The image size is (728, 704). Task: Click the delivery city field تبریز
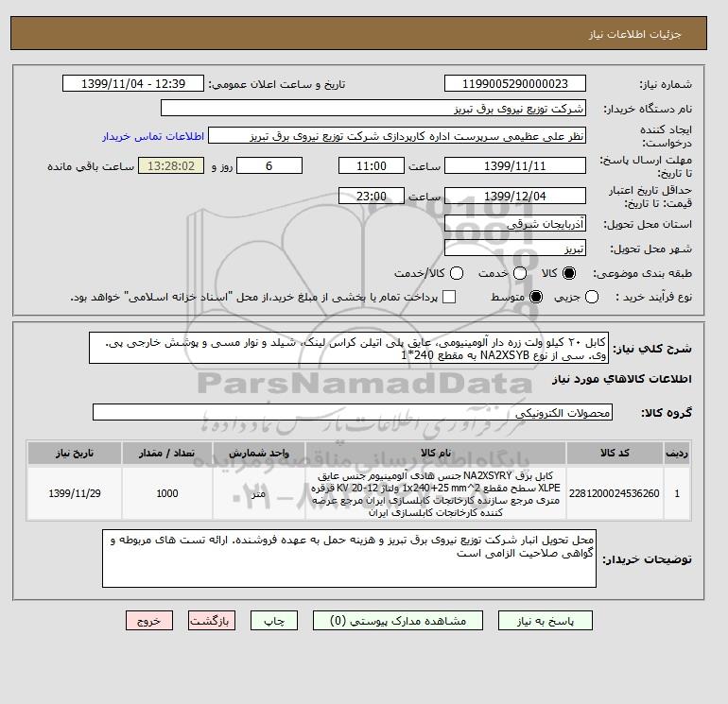(515, 249)
